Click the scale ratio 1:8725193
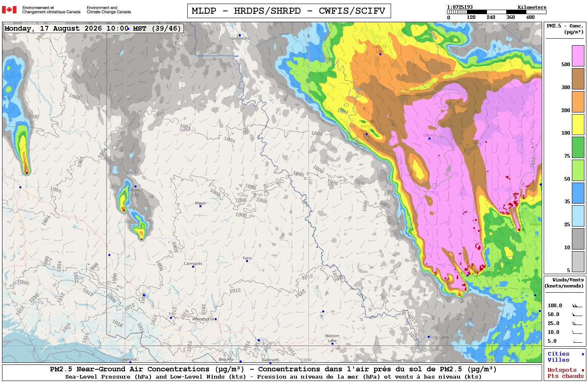The height and width of the screenshot is (383, 588). (x=460, y=7)
